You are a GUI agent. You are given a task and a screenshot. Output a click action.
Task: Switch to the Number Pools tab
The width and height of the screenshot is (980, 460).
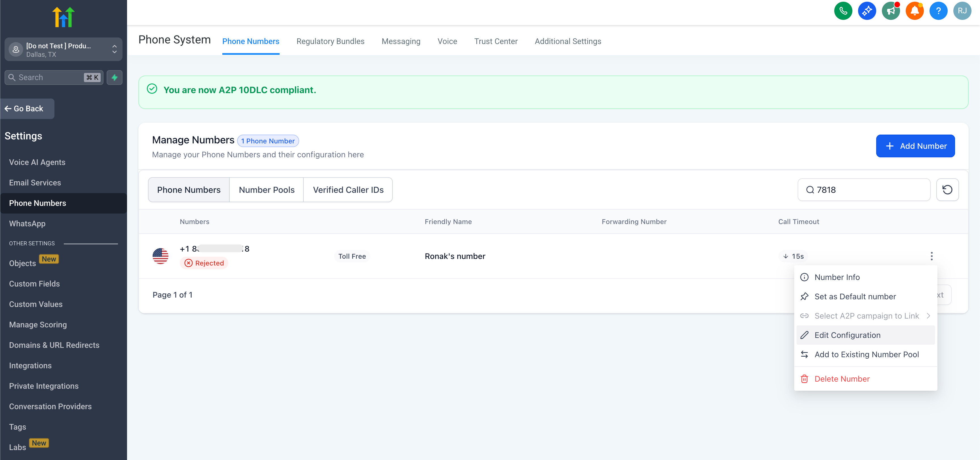point(266,190)
